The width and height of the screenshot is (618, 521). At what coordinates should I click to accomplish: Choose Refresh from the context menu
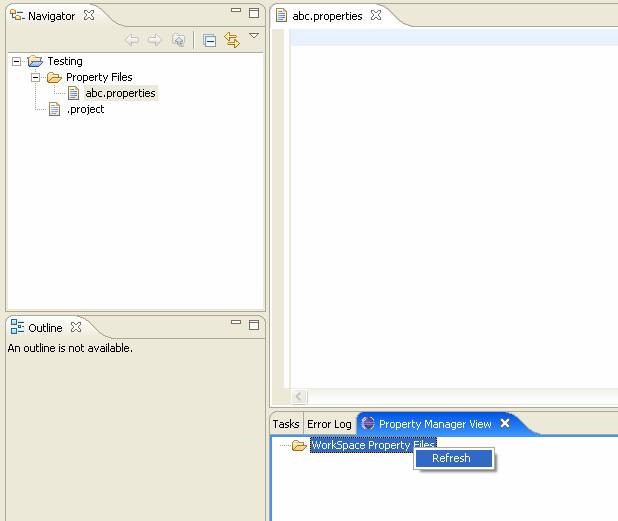coord(451,458)
